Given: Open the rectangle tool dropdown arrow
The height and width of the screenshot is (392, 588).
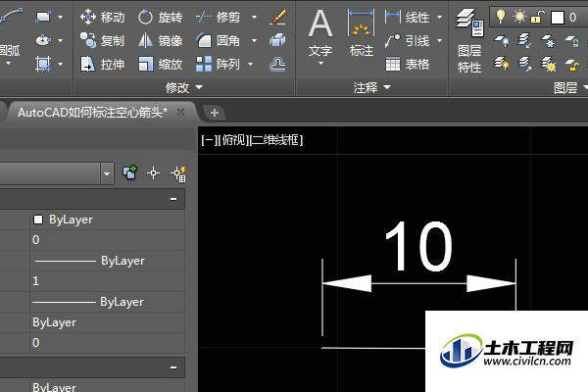Looking at the screenshot, I should click(61, 17).
